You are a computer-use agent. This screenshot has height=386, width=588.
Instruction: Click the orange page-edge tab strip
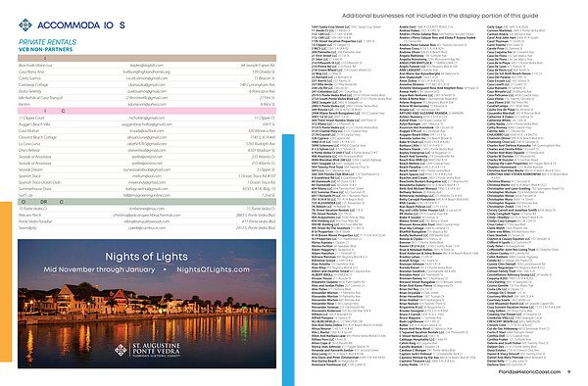coord(6,282)
